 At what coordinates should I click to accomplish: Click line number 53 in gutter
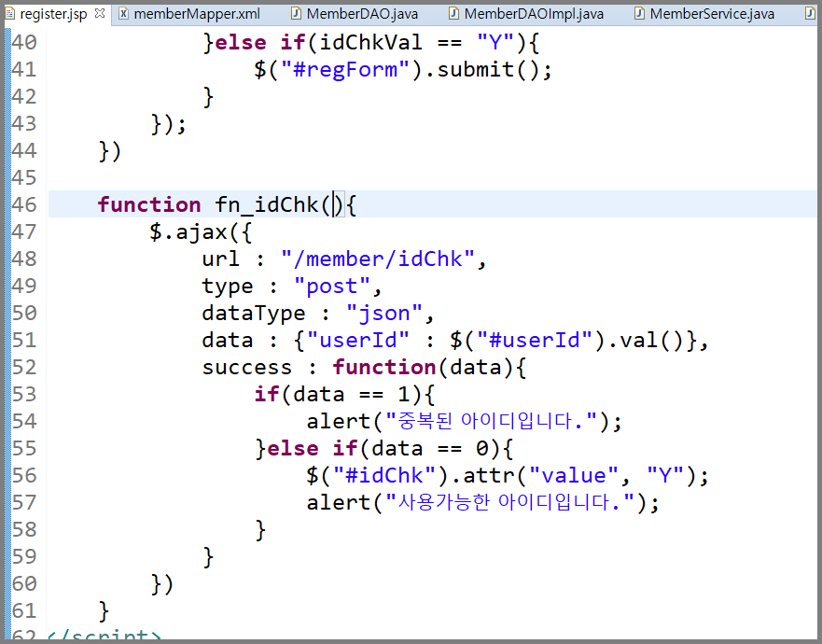click(24, 395)
